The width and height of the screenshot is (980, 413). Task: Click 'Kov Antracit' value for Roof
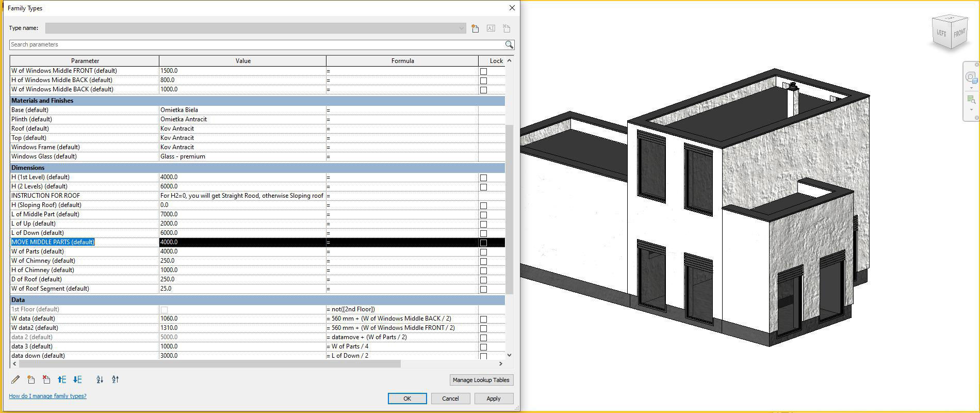(242, 129)
